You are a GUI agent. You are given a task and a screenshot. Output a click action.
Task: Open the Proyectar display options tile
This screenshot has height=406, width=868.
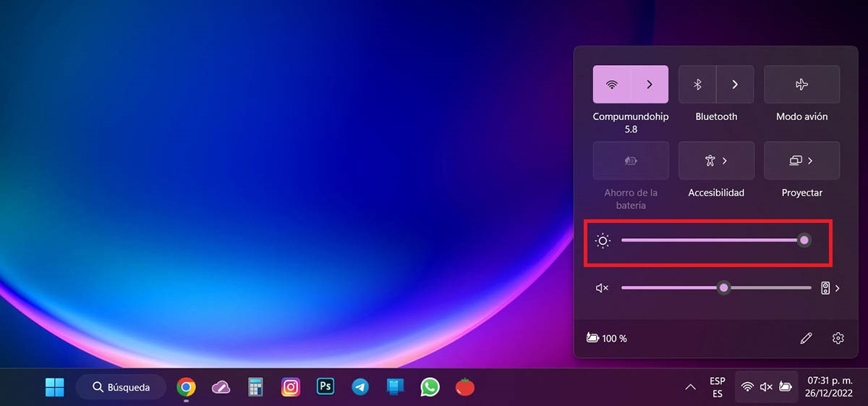pos(801,161)
